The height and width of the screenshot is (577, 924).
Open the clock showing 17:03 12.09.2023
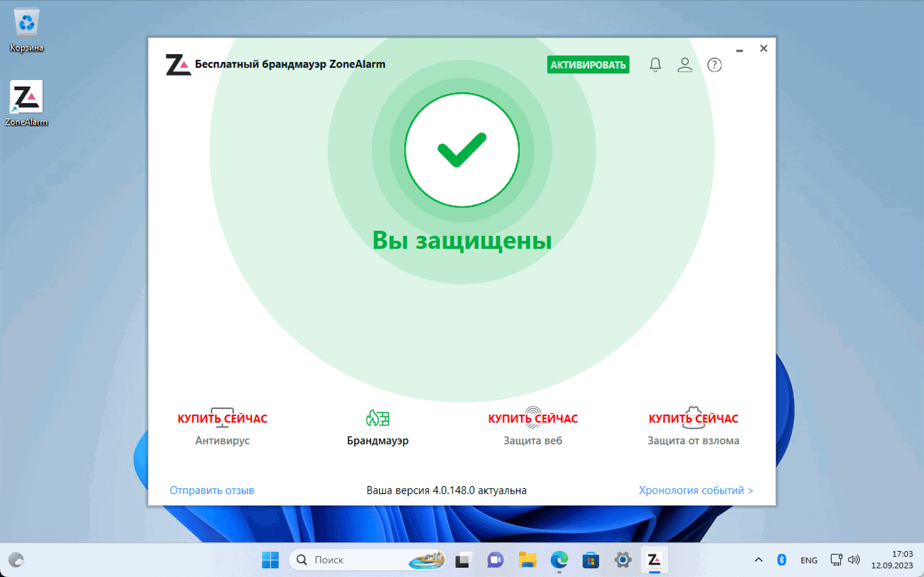coord(892,560)
